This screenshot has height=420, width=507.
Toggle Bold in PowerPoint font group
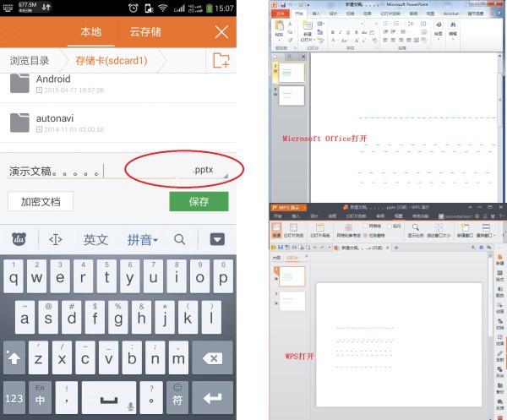pyautogui.click(x=333, y=32)
